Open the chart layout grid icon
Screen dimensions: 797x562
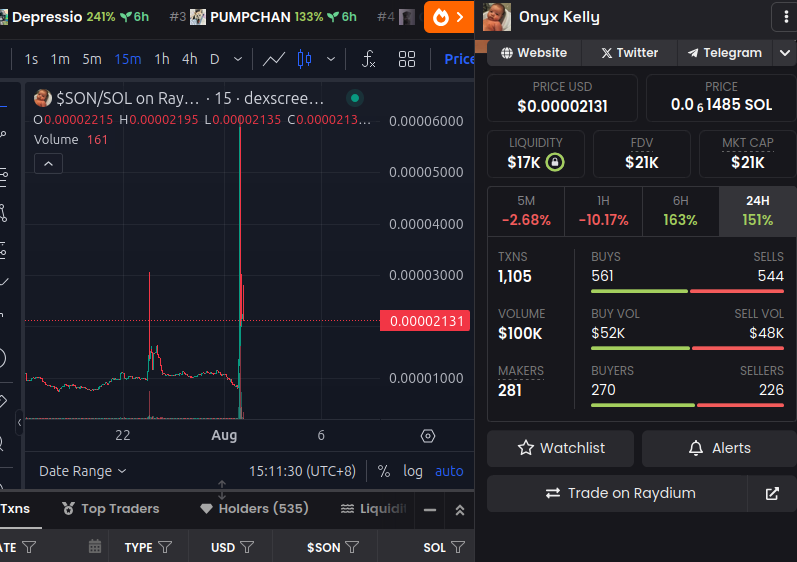(x=407, y=59)
